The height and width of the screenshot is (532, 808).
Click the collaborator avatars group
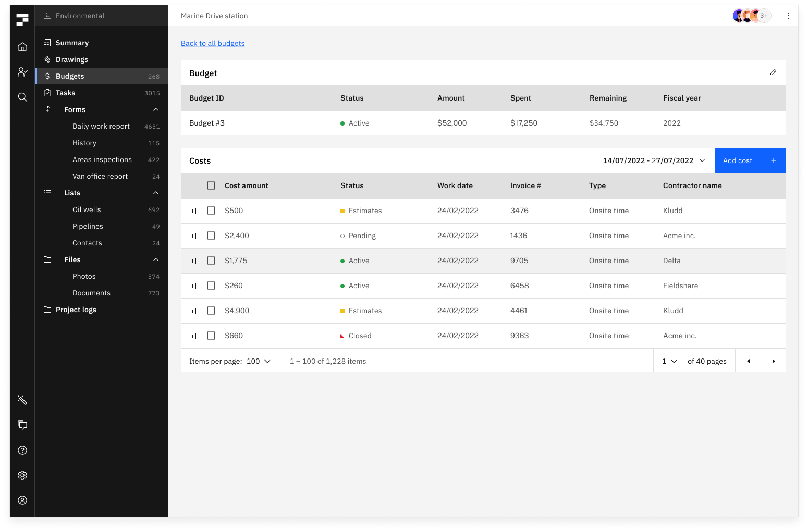click(751, 16)
